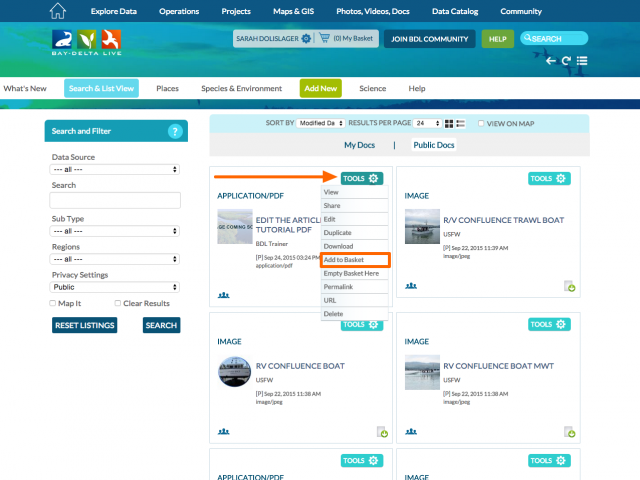Viewport: 640px width, 480px height.
Task: Switch to grid view layout icon
Action: click(449, 123)
